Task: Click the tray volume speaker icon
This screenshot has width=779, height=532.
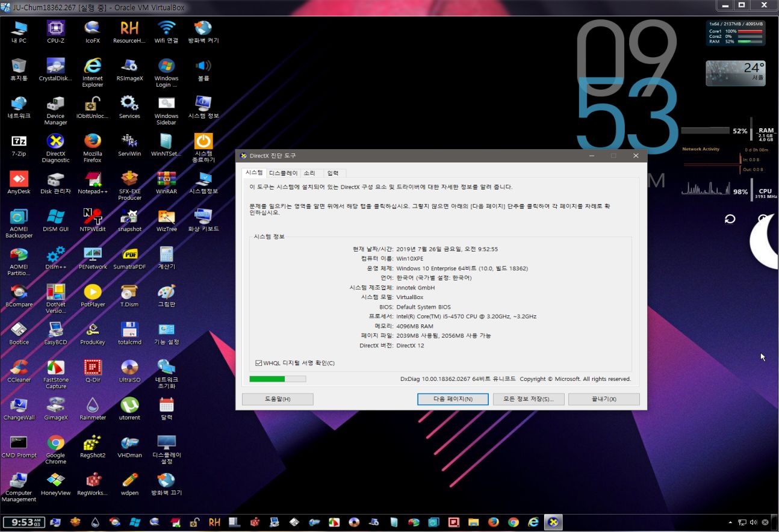Action: [754, 522]
